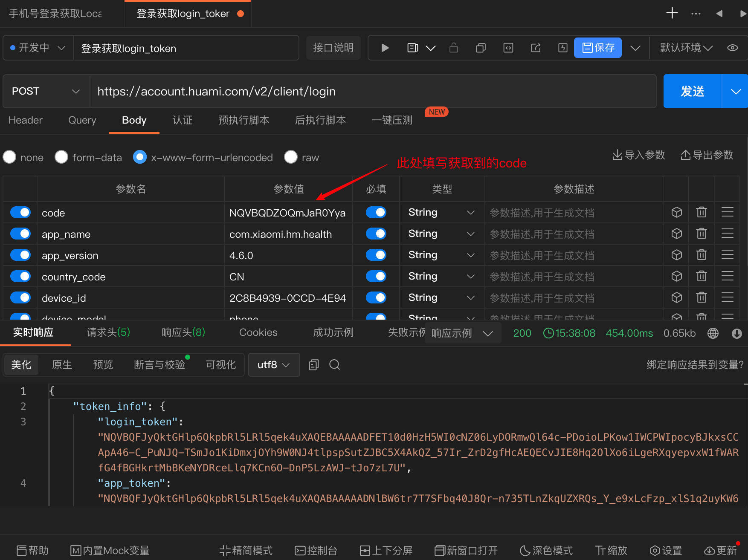Screen dimensions: 748x560
Task: Click the globe icon in response bar
Action: click(x=713, y=333)
